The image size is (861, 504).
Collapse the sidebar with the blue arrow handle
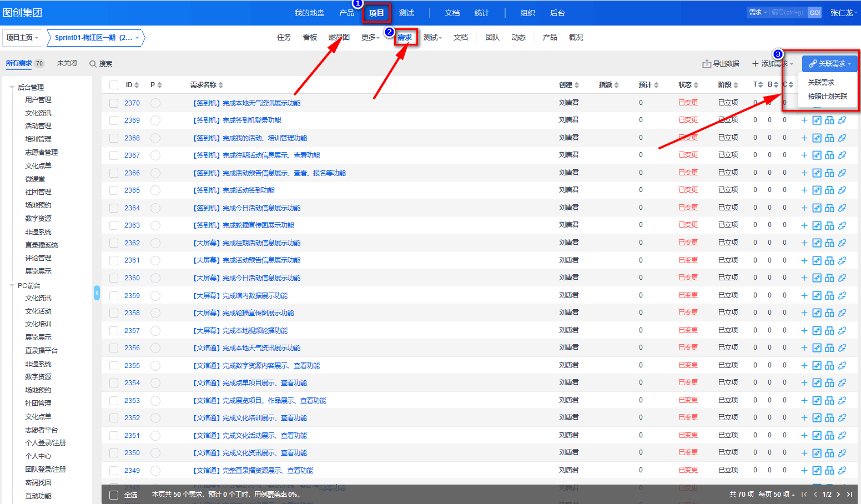(x=97, y=293)
